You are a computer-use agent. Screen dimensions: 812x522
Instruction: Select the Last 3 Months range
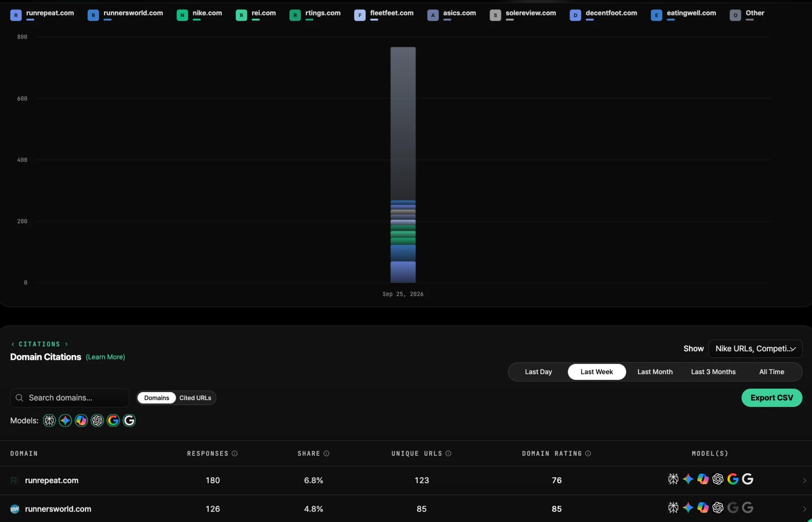(713, 372)
